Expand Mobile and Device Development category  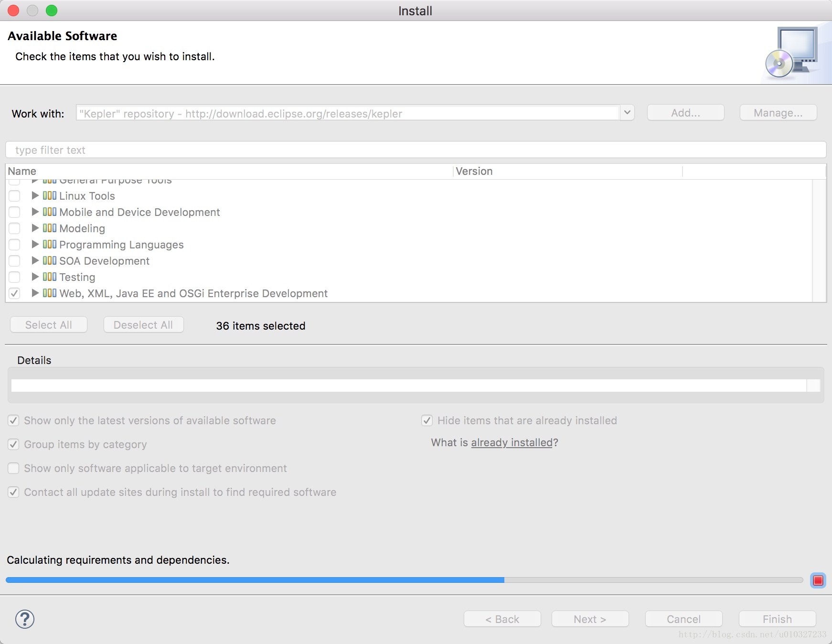coord(35,212)
